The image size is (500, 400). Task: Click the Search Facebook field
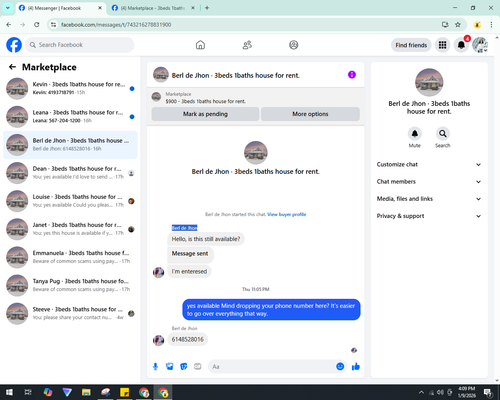(x=80, y=45)
